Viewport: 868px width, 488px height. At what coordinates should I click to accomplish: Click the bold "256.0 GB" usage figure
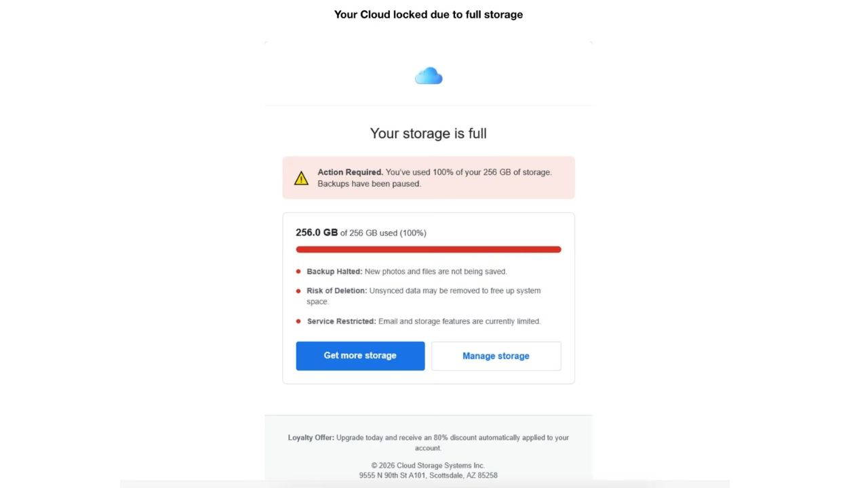click(x=317, y=232)
